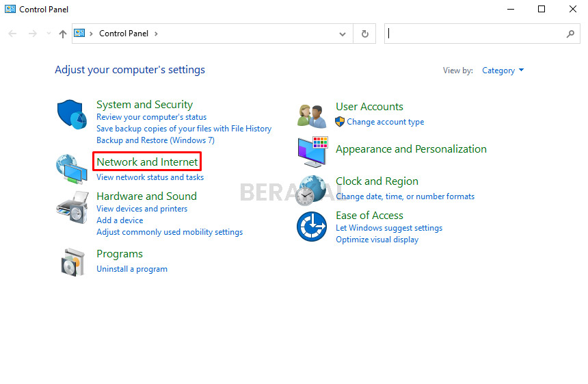Close the Control Panel window
Image resolution: width=588 pixels, height=384 pixels.
pyautogui.click(x=573, y=9)
